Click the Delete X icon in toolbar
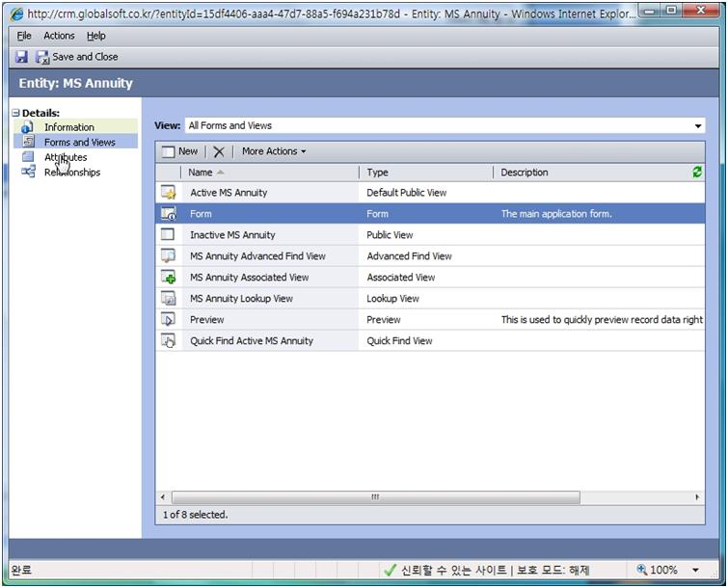Image resolution: width=728 pixels, height=588 pixels. tap(219, 151)
